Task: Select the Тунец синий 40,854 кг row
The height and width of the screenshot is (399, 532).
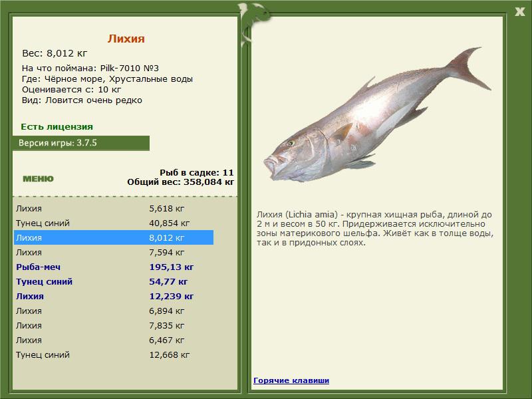Action: click(x=114, y=223)
